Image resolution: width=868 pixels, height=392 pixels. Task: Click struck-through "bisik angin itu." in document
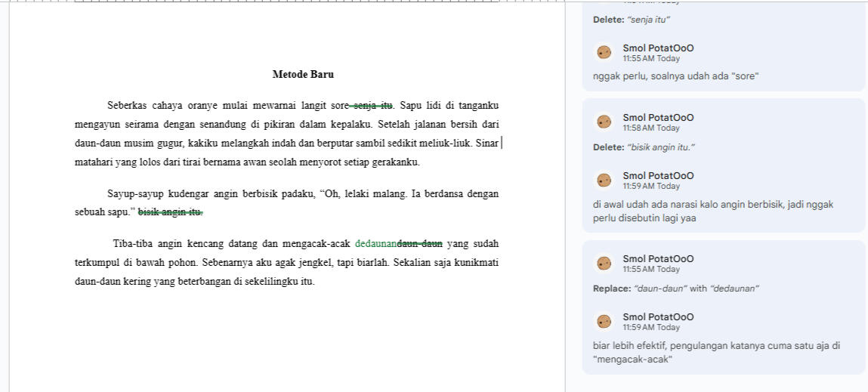[x=170, y=212]
